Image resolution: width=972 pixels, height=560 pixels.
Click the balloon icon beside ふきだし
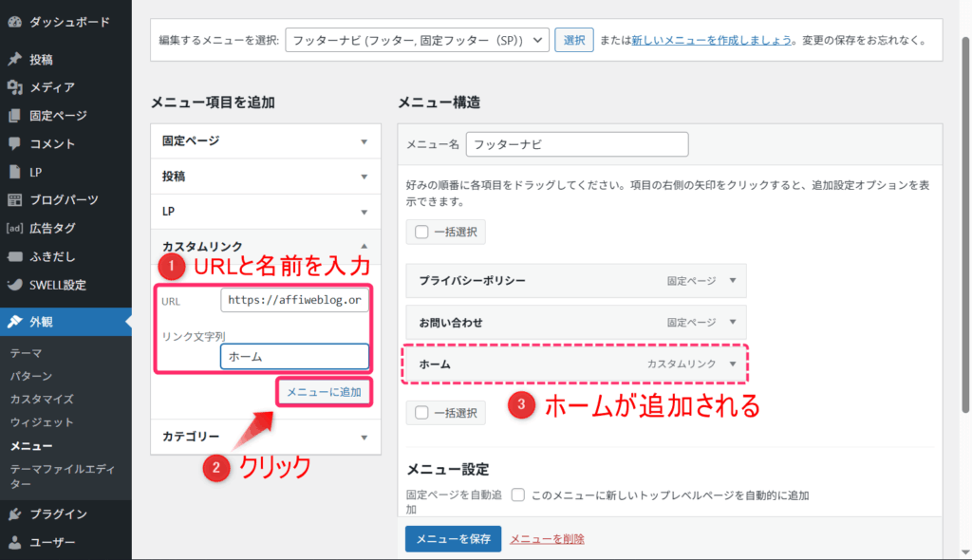[15, 256]
